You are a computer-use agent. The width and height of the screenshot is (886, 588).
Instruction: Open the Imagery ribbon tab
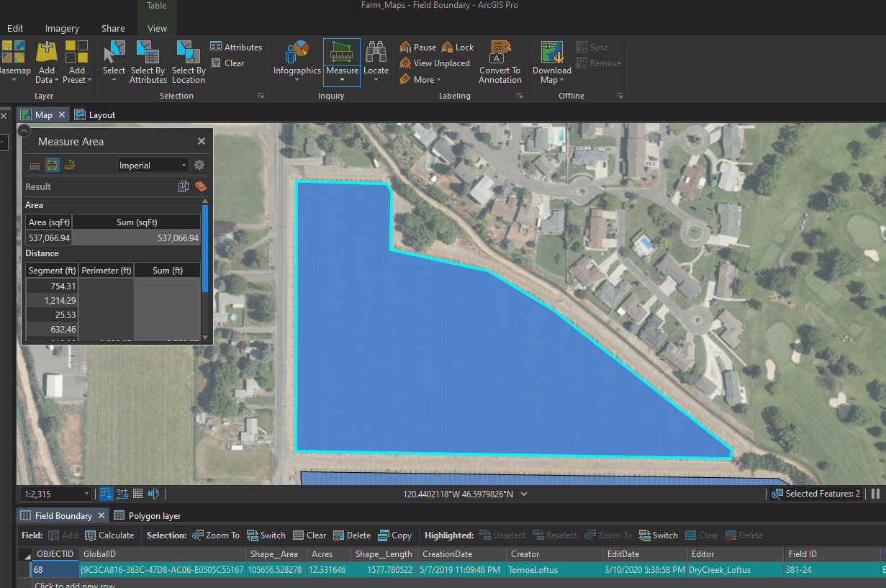(62, 29)
